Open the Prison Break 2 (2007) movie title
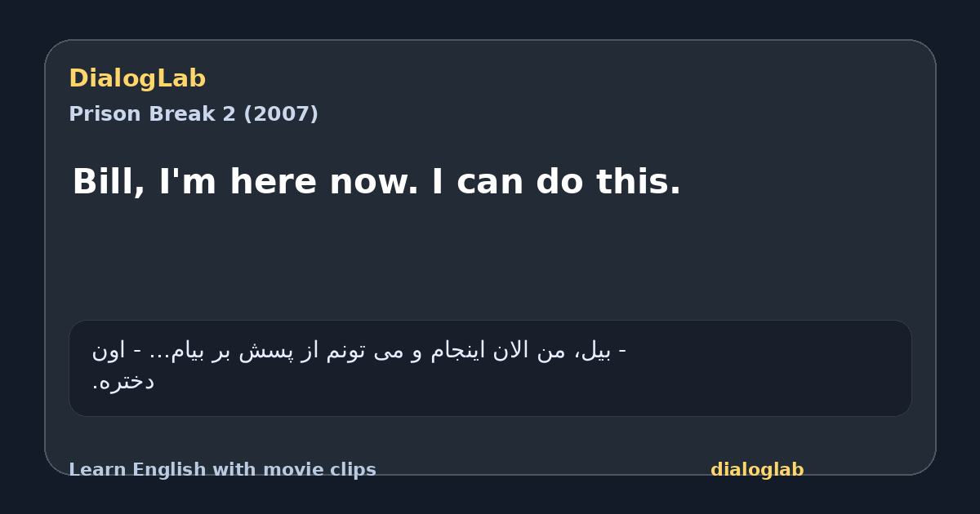 coord(194,114)
